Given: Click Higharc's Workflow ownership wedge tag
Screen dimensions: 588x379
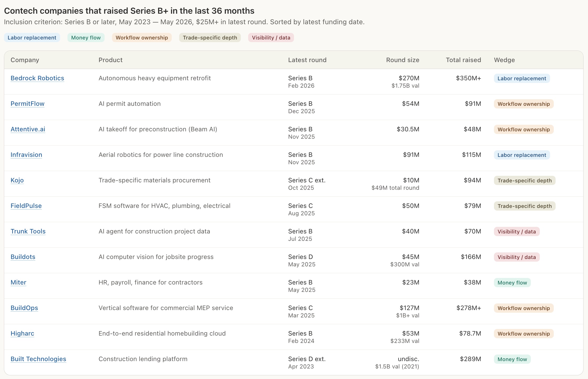Looking at the screenshot, I should pos(524,334).
